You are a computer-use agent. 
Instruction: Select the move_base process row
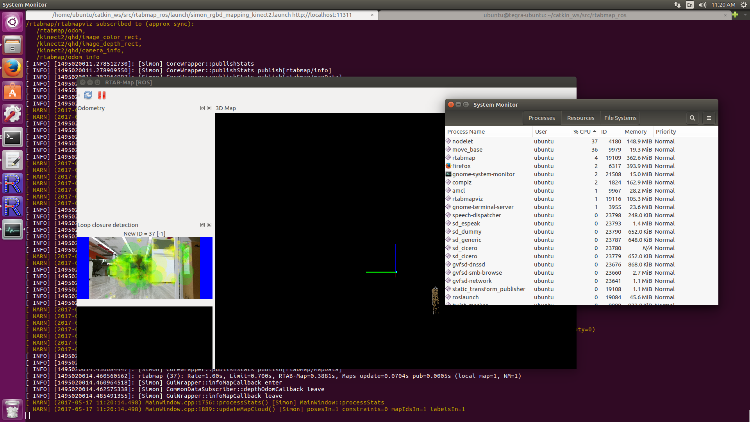(468, 149)
